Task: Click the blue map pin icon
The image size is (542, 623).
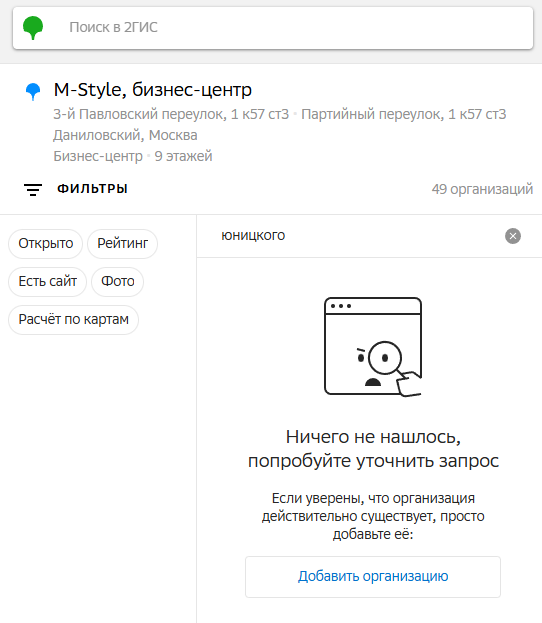Action: click(x=33, y=91)
